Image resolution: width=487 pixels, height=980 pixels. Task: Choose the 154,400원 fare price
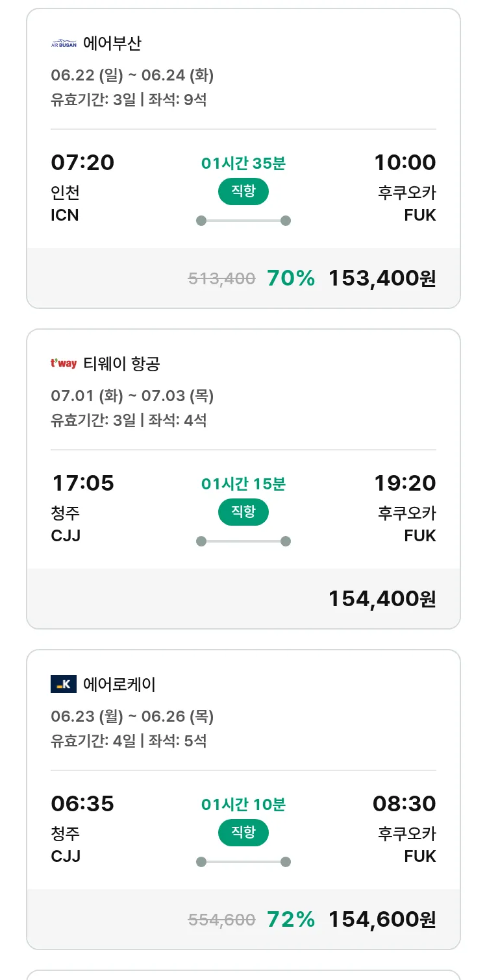click(382, 599)
